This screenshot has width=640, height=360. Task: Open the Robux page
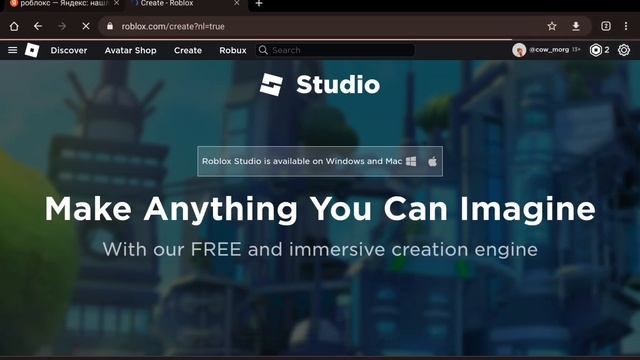click(233, 50)
